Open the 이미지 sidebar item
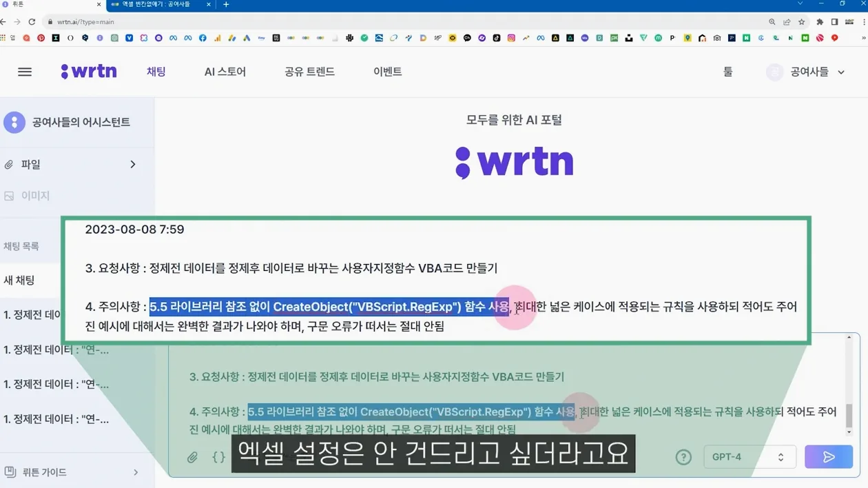 [x=35, y=196]
